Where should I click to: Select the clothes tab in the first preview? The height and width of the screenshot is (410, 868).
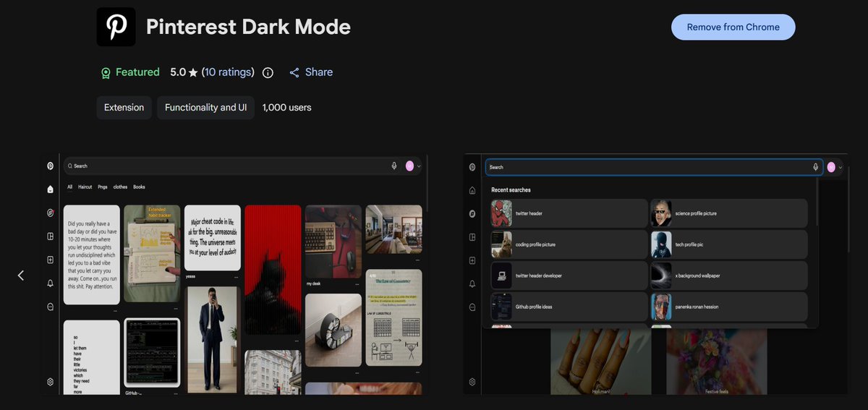[x=120, y=187]
